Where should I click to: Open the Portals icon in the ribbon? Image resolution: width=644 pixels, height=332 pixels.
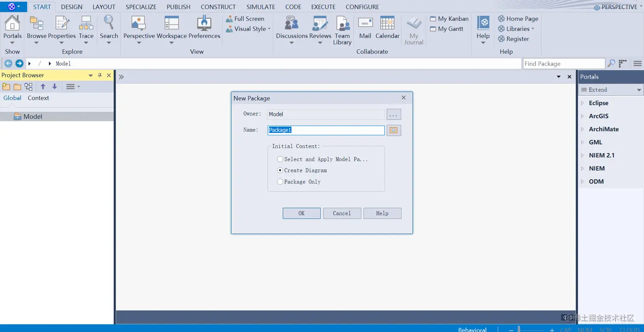[12, 23]
